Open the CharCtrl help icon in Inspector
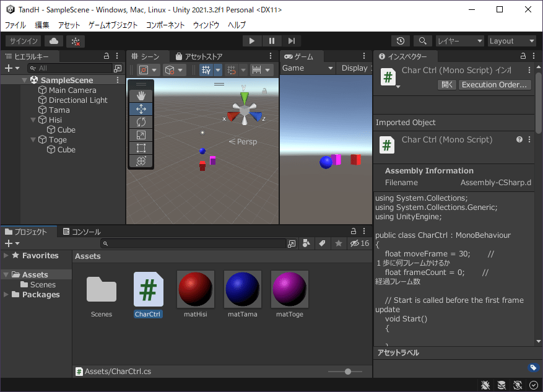The height and width of the screenshot is (392, 543). (x=519, y=139)
